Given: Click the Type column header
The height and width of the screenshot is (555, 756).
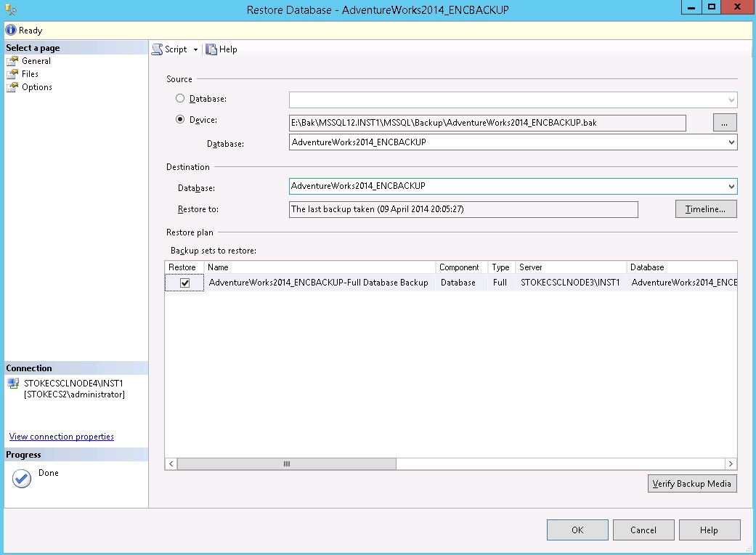Looking at the screenshot, I should [x=501, y=267].
